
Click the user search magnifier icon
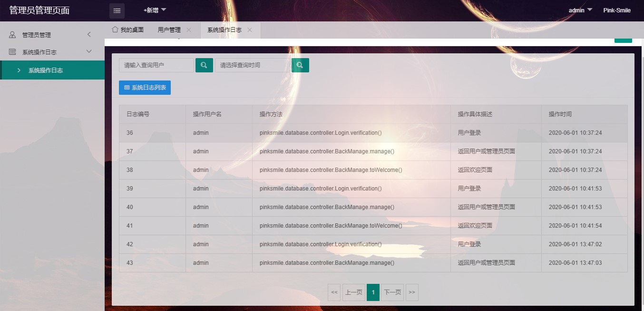pyautogui.click(x=204, y=65)
